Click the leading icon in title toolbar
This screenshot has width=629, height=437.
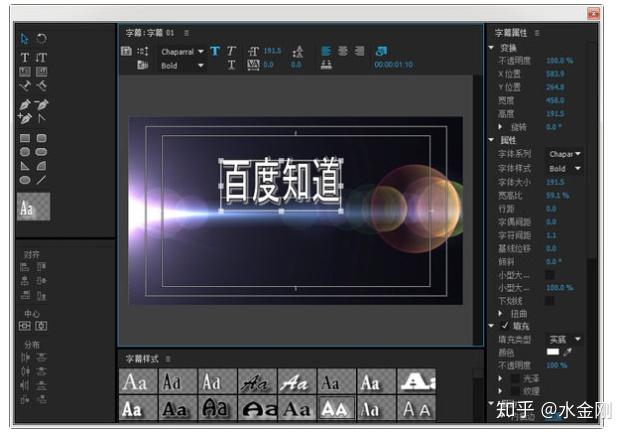(298, 51)
